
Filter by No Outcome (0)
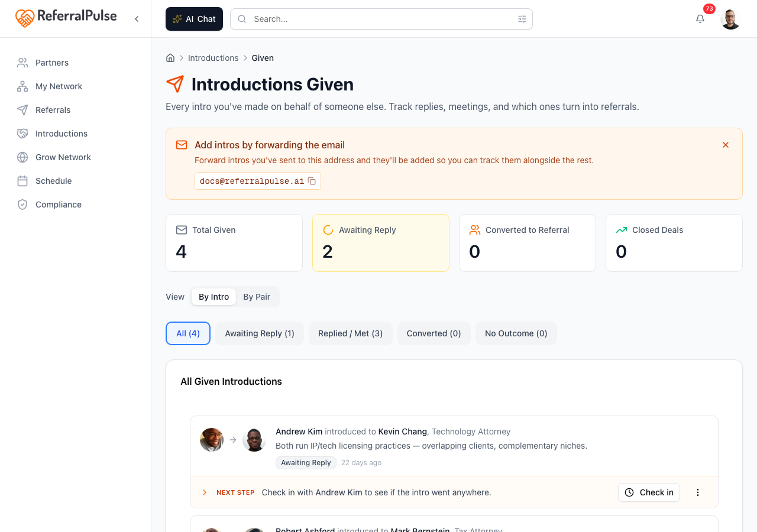pos(516,333)
